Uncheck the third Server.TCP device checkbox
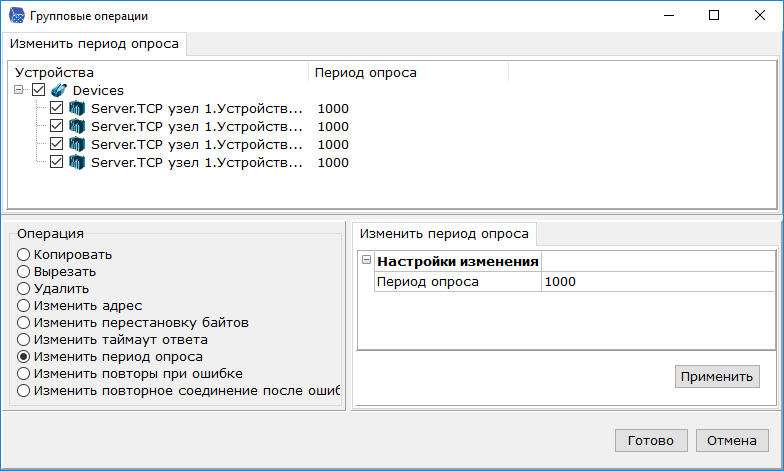The height and width of the screenshot is (471, 784). (x=56, y=144)
